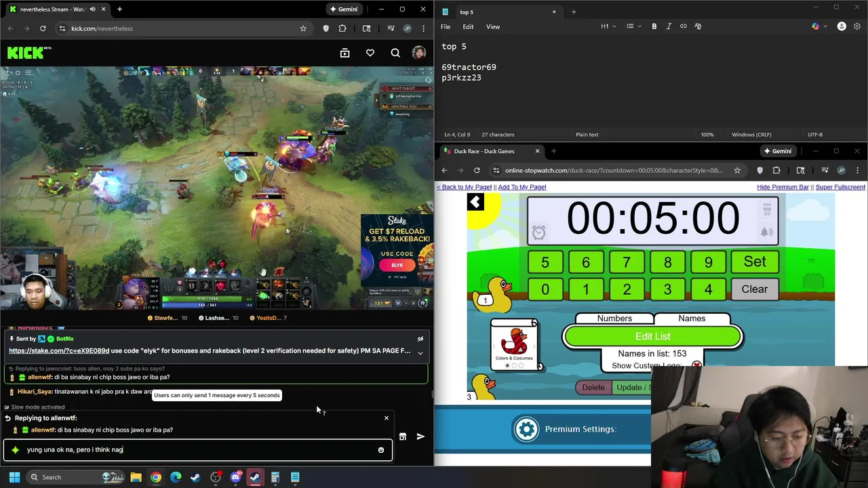Open the emoji picker in chat input
The image size is (868, 488).
381,450
